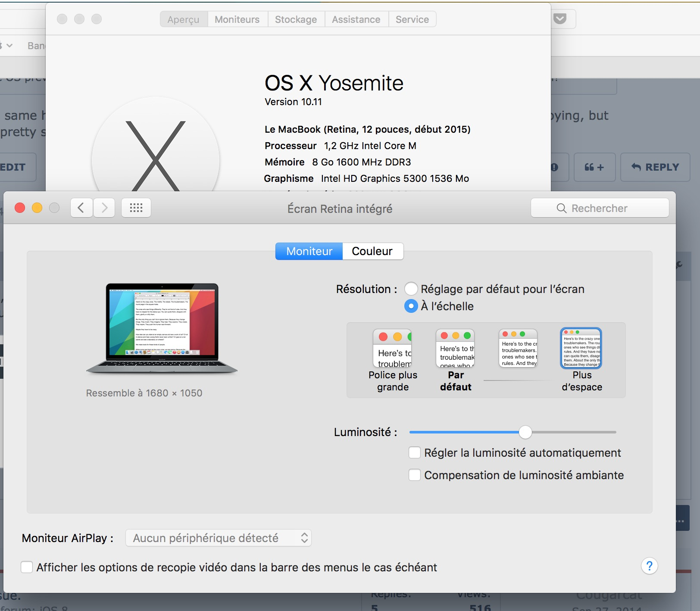Adjust the Luminosité brightness slider

(525, 432)
